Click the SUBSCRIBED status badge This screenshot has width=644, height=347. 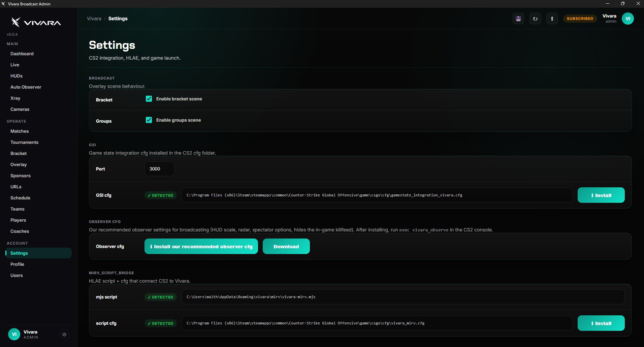580,19
